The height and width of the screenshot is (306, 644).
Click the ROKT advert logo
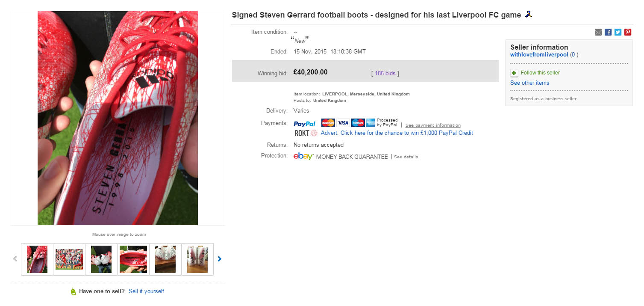coord(302,133)
